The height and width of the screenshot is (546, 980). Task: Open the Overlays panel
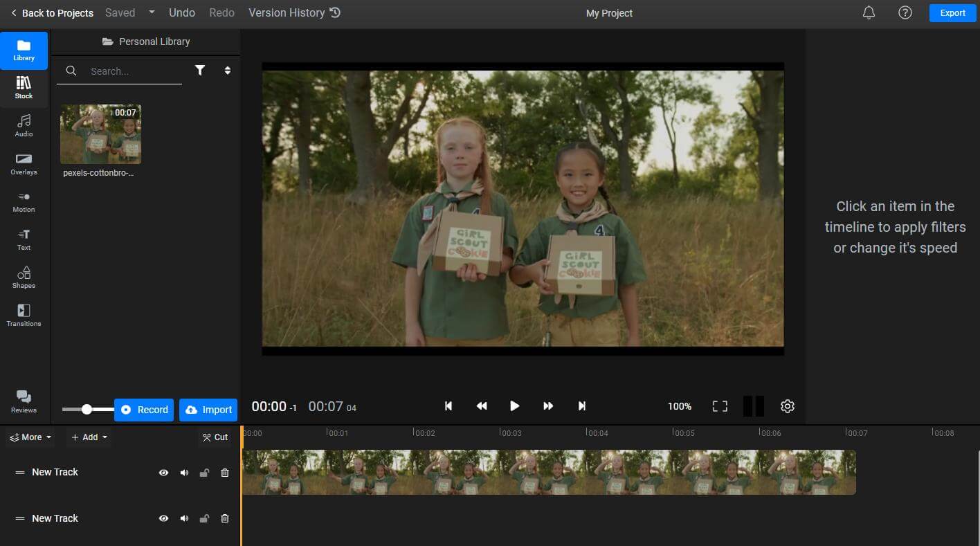24,164
